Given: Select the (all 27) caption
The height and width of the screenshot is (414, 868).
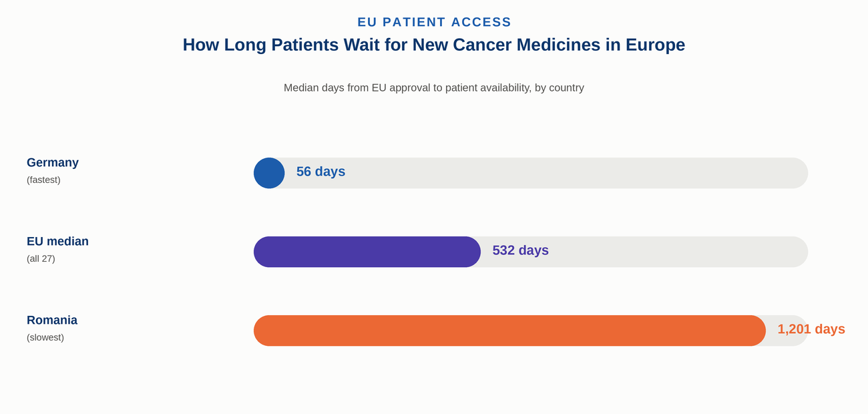Looking at the screenshot, I should coord(41,259).
